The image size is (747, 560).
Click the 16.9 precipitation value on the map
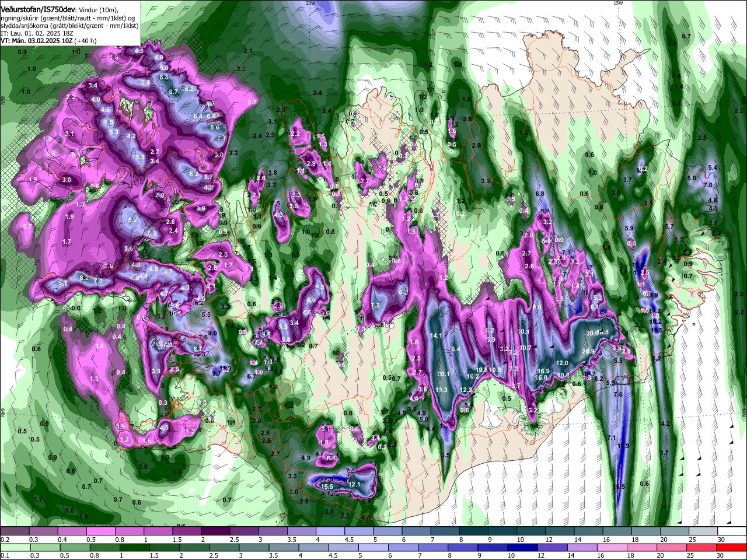pyautogui.click(x=543, y=371)
